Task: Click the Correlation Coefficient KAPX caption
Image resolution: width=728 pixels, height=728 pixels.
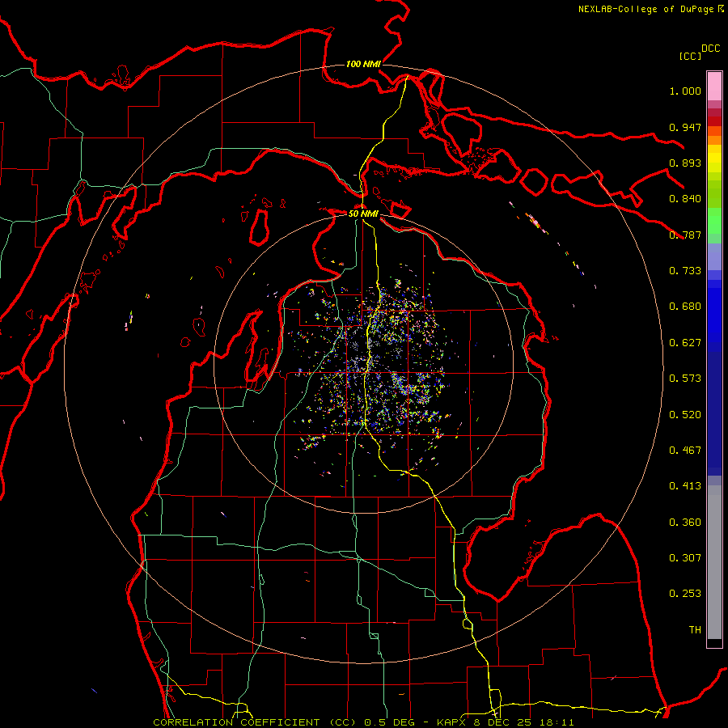Action: point(363,722)
